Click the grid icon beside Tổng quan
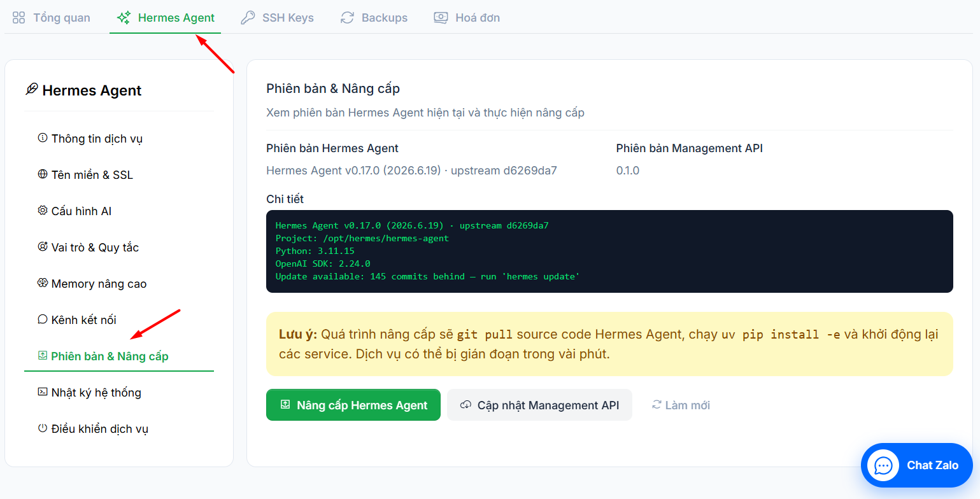Viewport: 980px width, 499px height. [19, 18]
